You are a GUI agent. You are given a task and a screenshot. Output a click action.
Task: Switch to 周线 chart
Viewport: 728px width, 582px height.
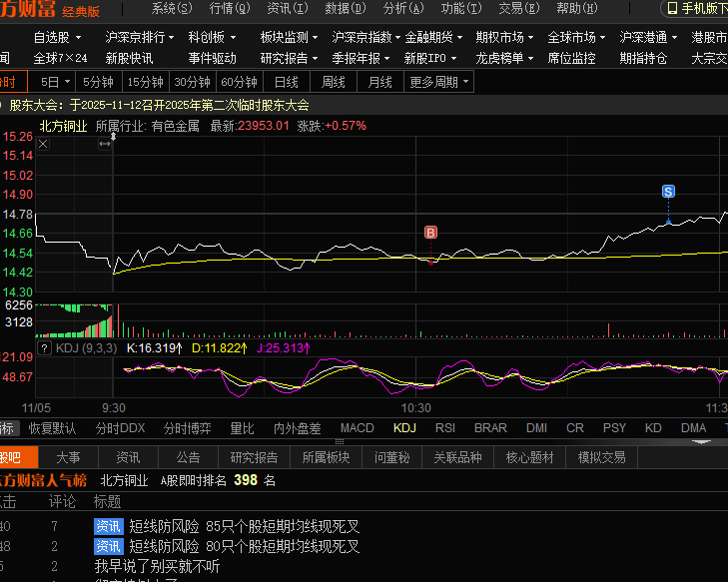click(334, 82)
